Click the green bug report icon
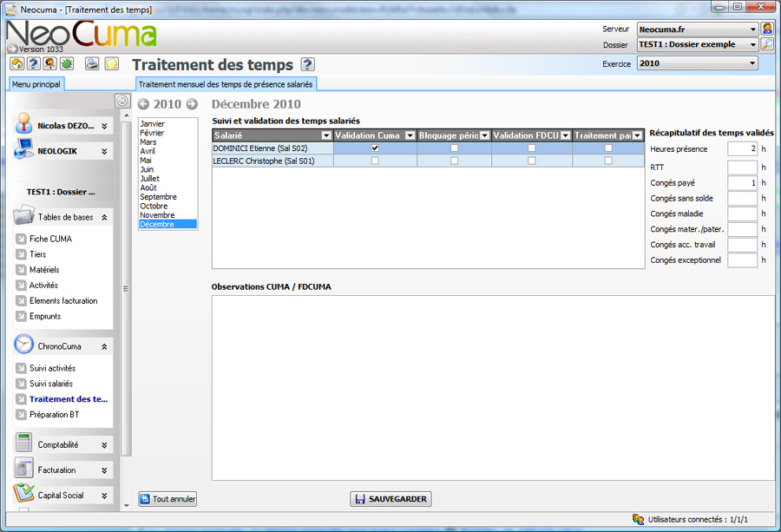 click(x=67, y=63)
